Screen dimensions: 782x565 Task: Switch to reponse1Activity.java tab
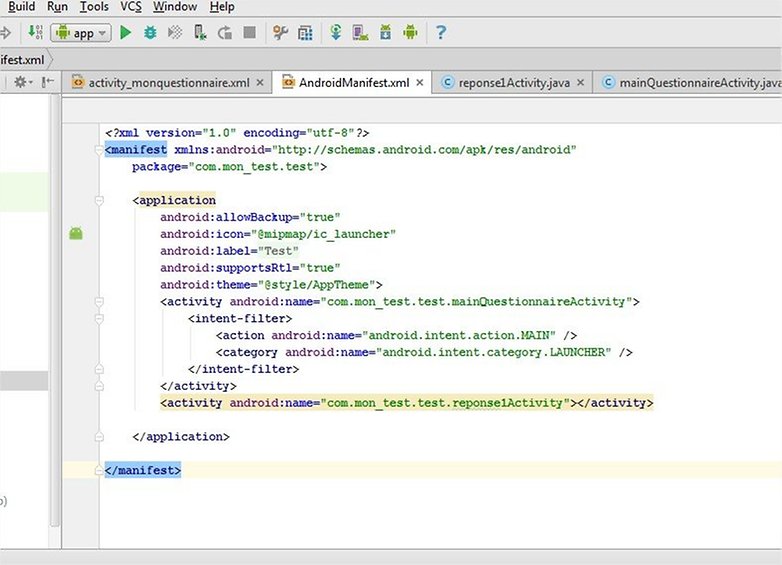[514, 83]
